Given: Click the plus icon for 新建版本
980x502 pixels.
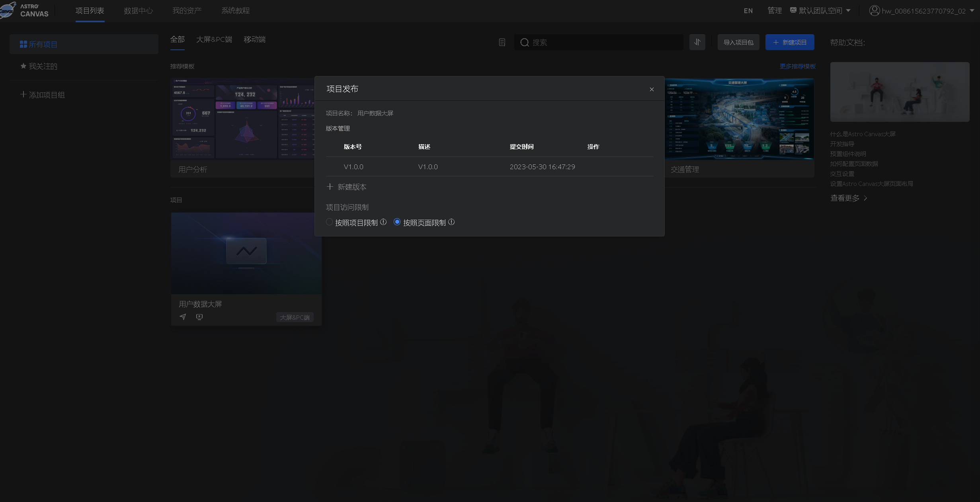Looking at the screenshot, I should (330, 187).
